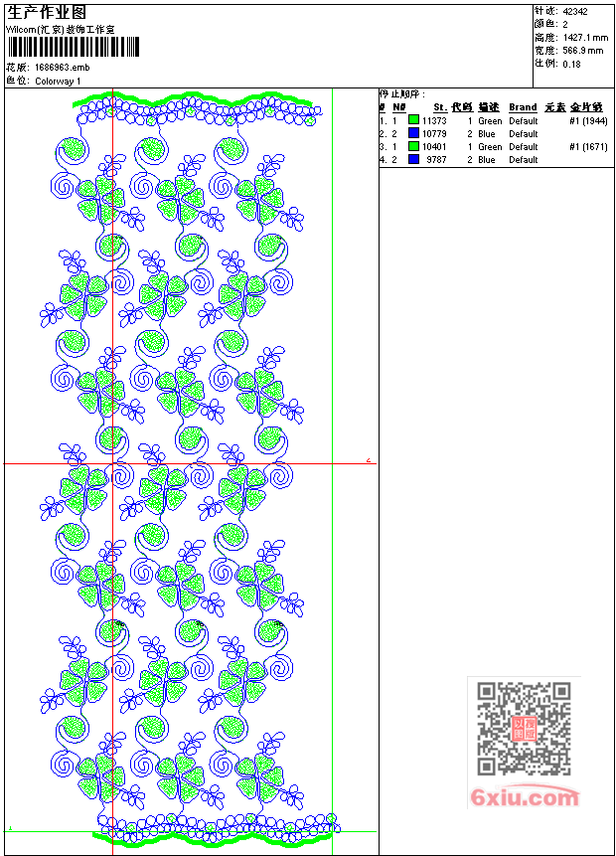Click the height value 1427.1 mm

click(x=585, y=38)
